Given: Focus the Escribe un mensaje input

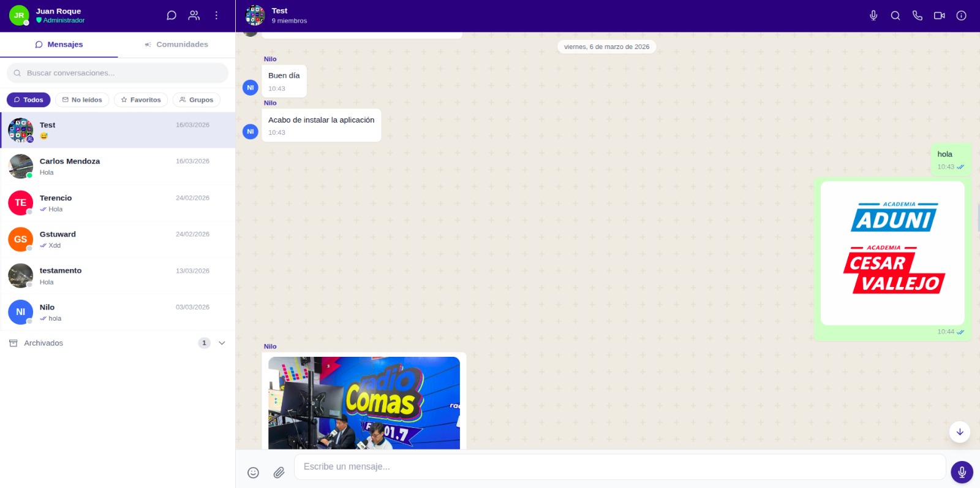Looking at the screenshot, I should (x=620, y=467).
